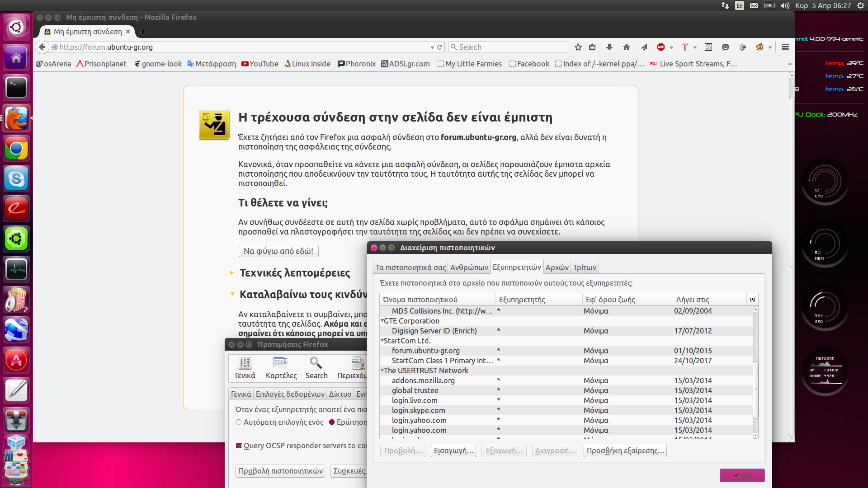Switch to Ανθρώπων tab

469,267
